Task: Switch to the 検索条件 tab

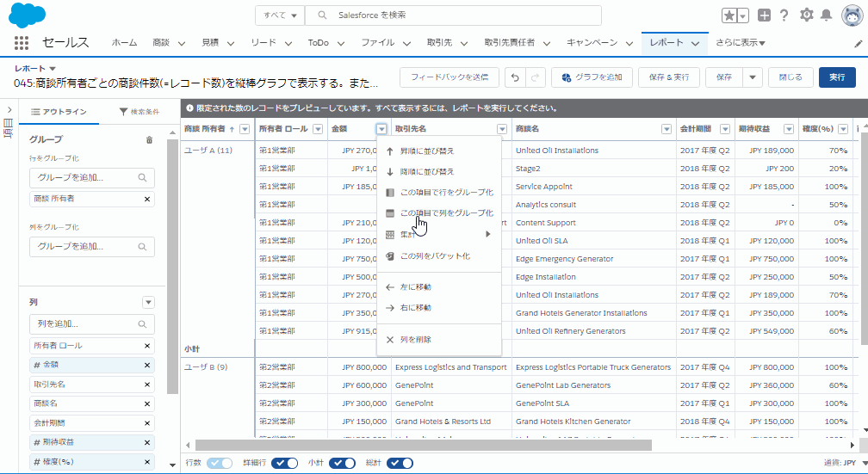Action: coord(139,112)
